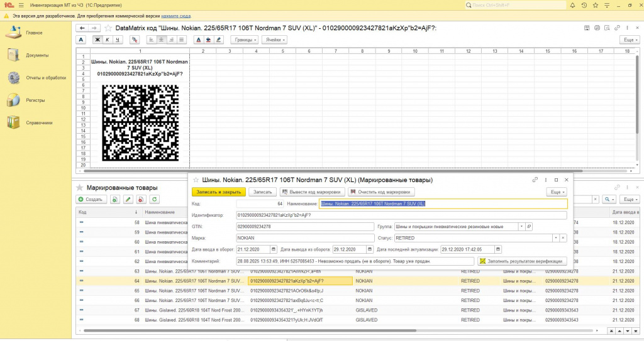The image size is (644, 341).
Task: Click the DataMatrix barcode image
Action: [140, 122]
